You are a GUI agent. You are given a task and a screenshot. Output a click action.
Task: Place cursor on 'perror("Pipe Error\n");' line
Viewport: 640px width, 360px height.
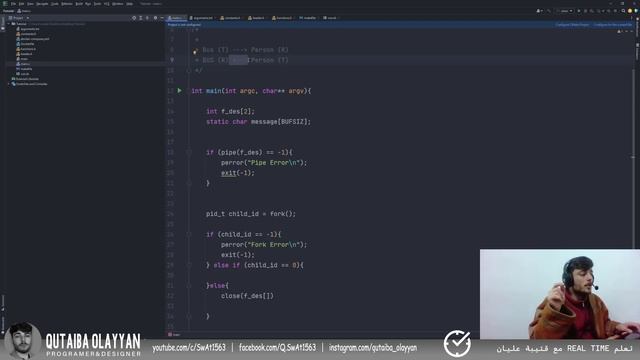pos(264,162)
